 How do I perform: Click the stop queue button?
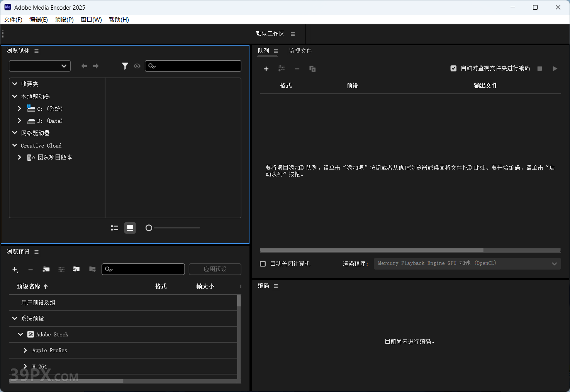539,69
